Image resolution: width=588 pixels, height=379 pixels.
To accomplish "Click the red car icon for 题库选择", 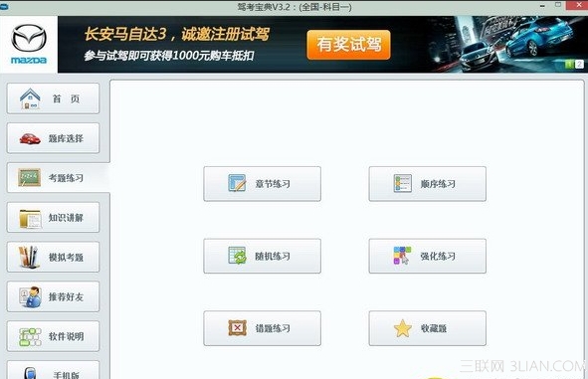I will click(30, 138).
